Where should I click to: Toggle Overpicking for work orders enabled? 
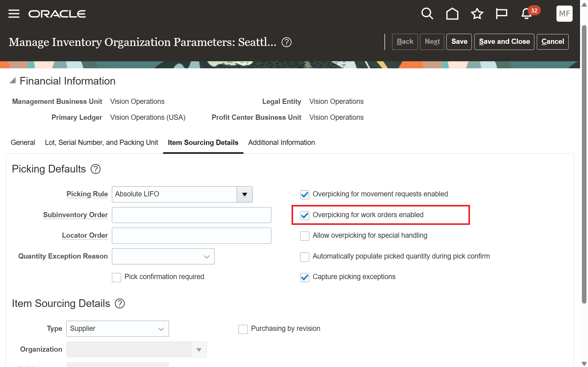click(304, 215)
